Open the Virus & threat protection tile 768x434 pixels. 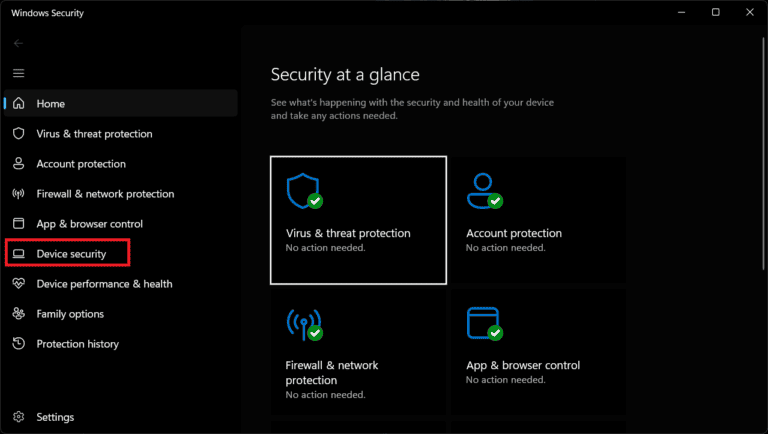click(358, 220)
